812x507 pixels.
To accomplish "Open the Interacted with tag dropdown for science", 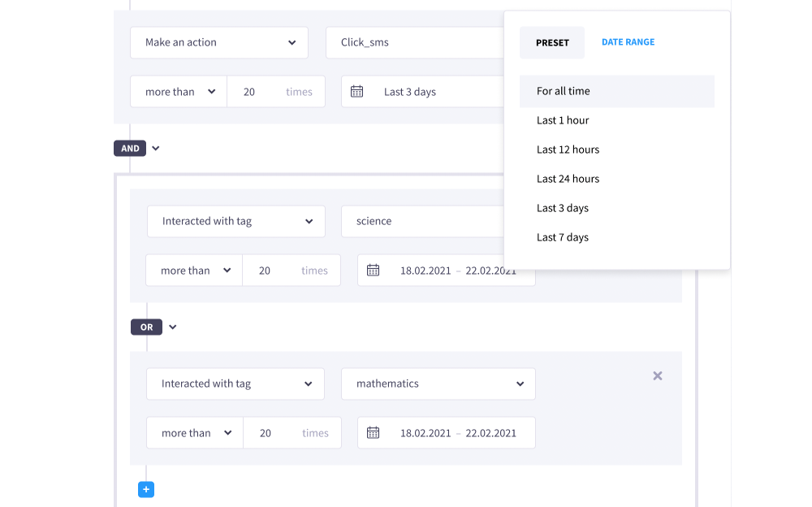I will [x=236, y=221].
